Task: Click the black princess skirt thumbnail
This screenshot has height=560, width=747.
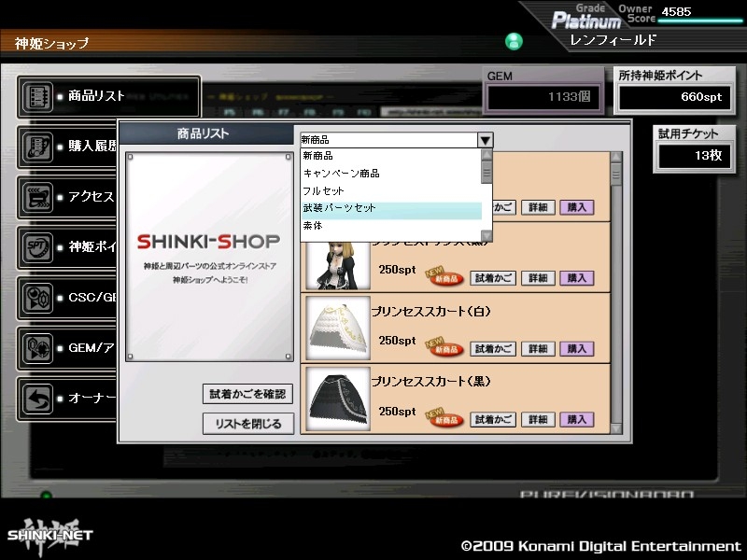Action: pos(338,399)
